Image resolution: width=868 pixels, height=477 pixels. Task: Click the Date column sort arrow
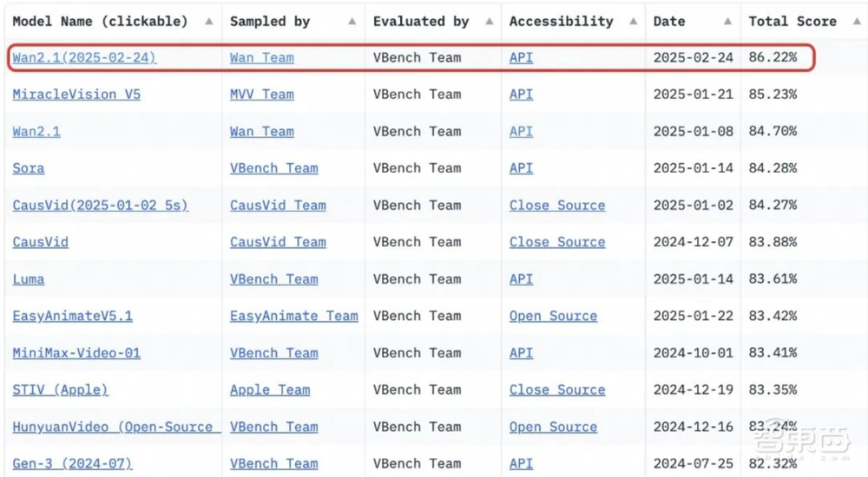click(x=726, y=22)
